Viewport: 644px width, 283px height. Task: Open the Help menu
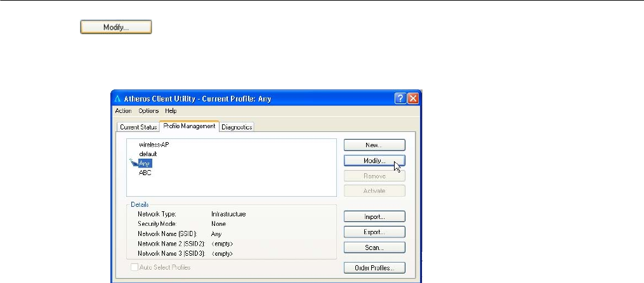click(x=171, y=111)
